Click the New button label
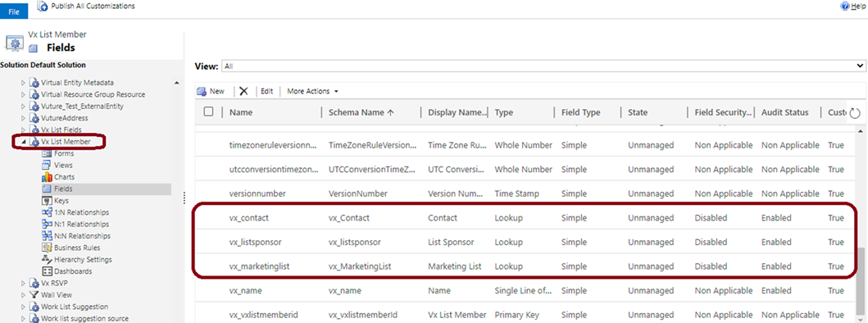 217,92
